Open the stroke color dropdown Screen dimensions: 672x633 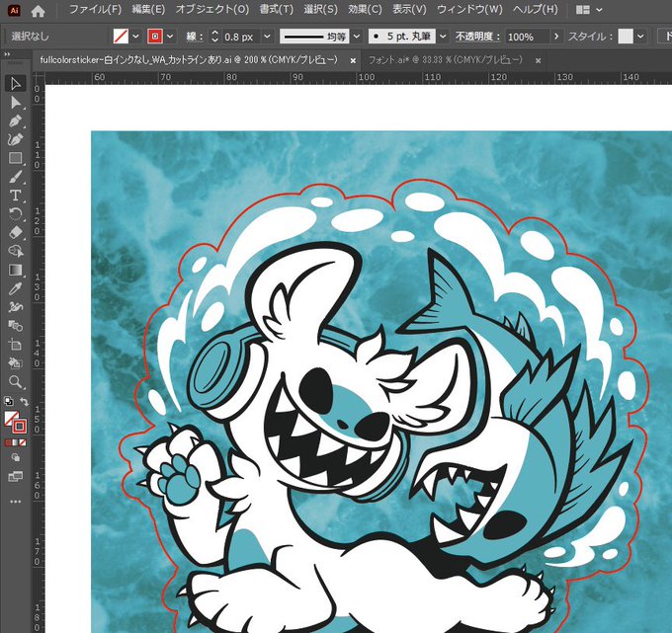(170, 37)
